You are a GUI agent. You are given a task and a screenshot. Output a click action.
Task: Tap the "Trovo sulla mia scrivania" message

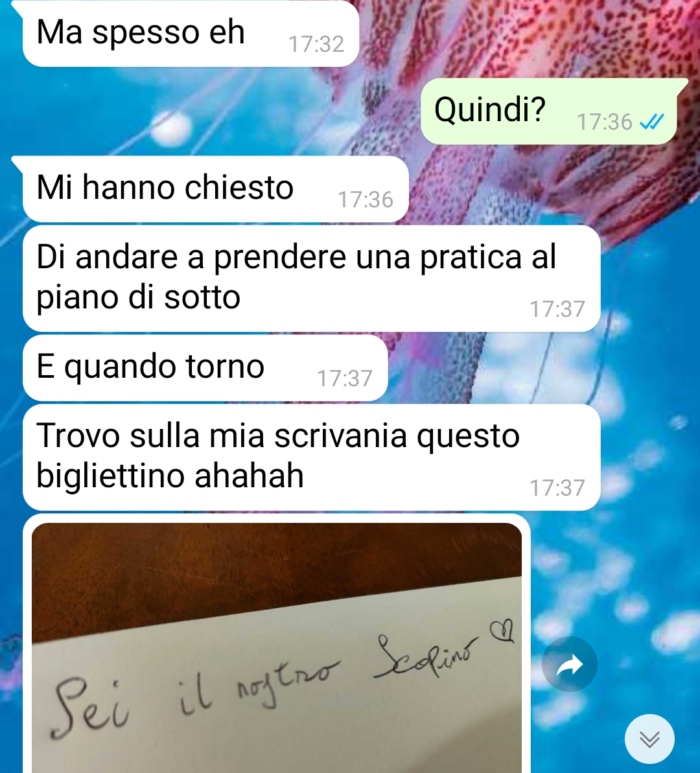pos(311,457)
